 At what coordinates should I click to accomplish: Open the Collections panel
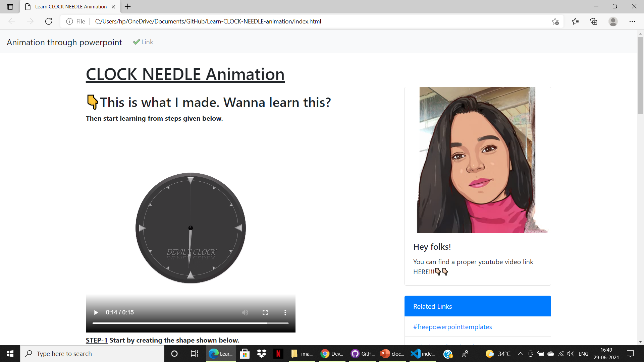(594, 21)
